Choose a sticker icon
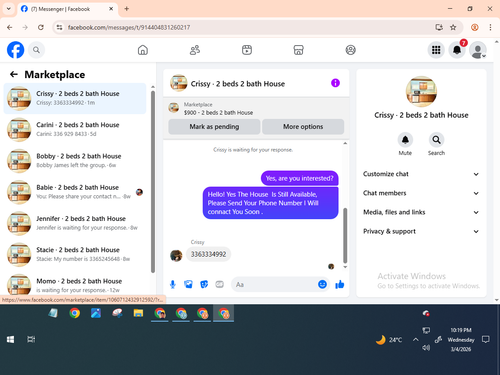Image resolution: width=500 pixels, height=375 pixels. (x=204, y=284)
